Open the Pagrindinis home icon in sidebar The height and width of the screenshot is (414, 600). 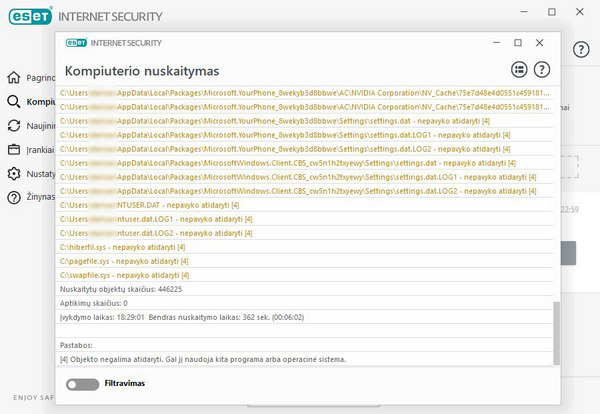point(14,77)
